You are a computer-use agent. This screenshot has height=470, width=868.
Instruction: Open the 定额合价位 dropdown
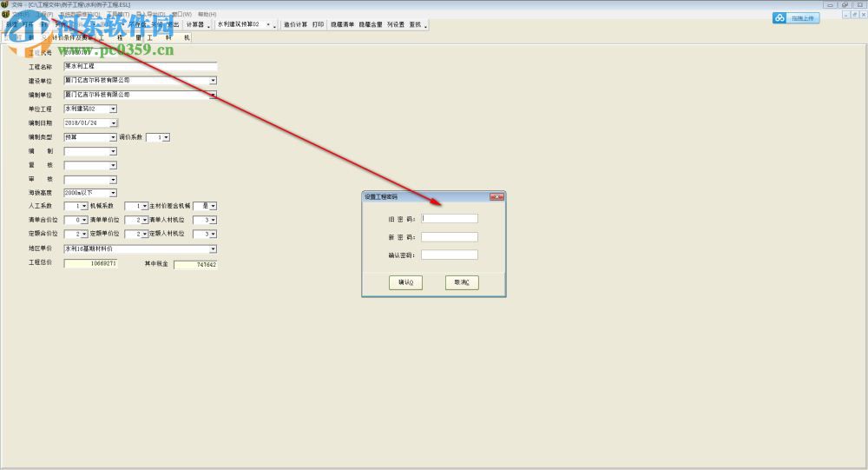85,234
